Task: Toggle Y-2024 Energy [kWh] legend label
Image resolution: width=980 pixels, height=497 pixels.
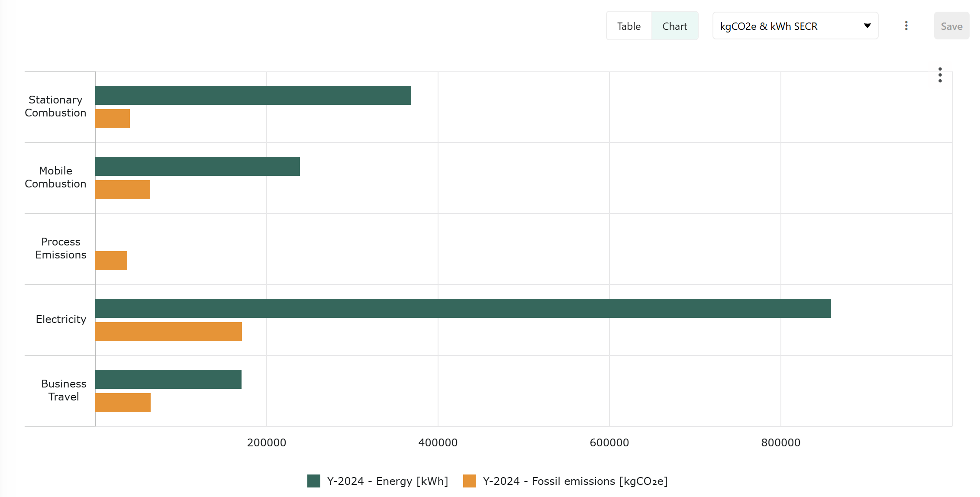Action: coord(387,481)
